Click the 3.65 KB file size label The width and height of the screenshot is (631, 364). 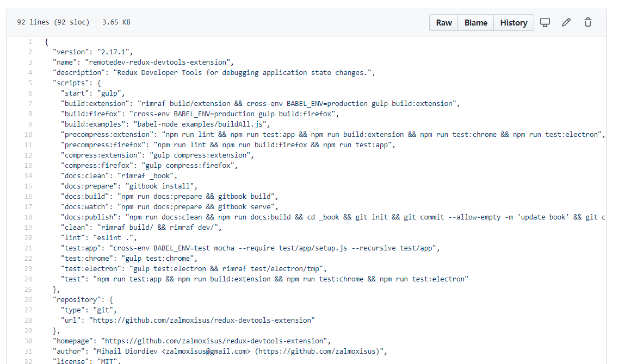point(116,22)
